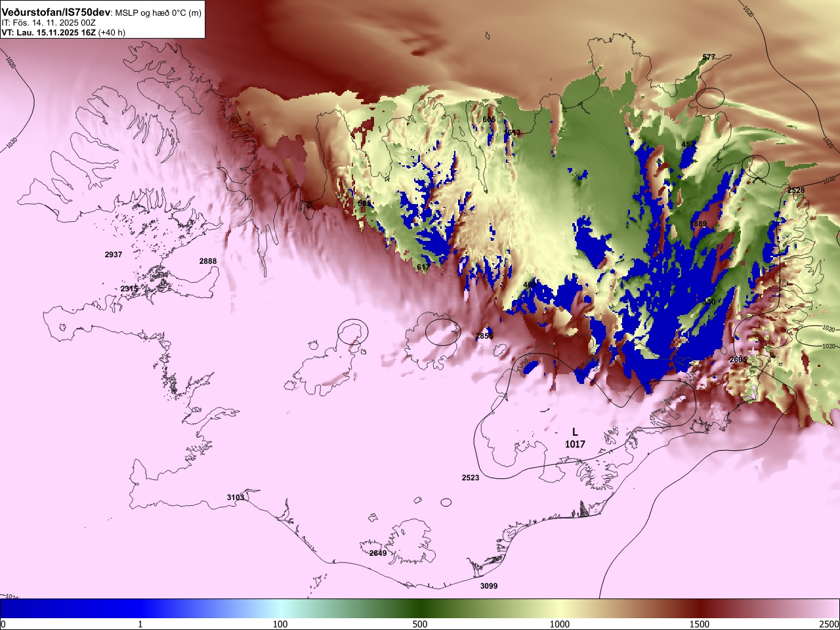Image resolution: width=840 pixels, height=630 pixels.
Task: Click the 100 label on the colorbar
Action: (x=280, y=624)
